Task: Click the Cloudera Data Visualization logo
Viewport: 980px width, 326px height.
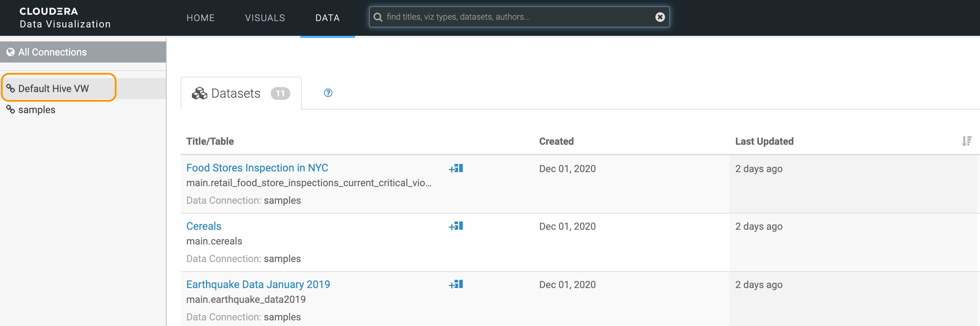Action: [x=65, y=18]
